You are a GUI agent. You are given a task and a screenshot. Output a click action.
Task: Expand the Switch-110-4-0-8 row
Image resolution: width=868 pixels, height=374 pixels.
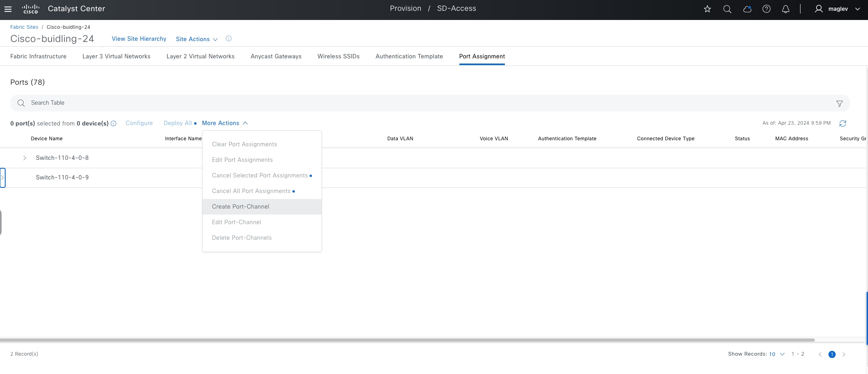[x=25, y=158]
